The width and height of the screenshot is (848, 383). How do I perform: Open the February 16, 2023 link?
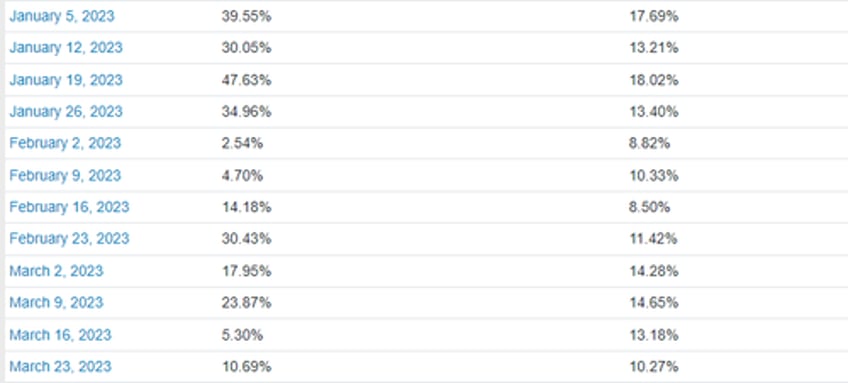coord(69,207)
